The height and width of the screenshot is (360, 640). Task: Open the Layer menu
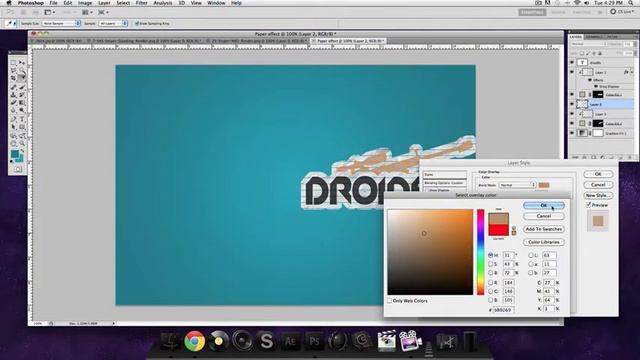pos(104,3)
